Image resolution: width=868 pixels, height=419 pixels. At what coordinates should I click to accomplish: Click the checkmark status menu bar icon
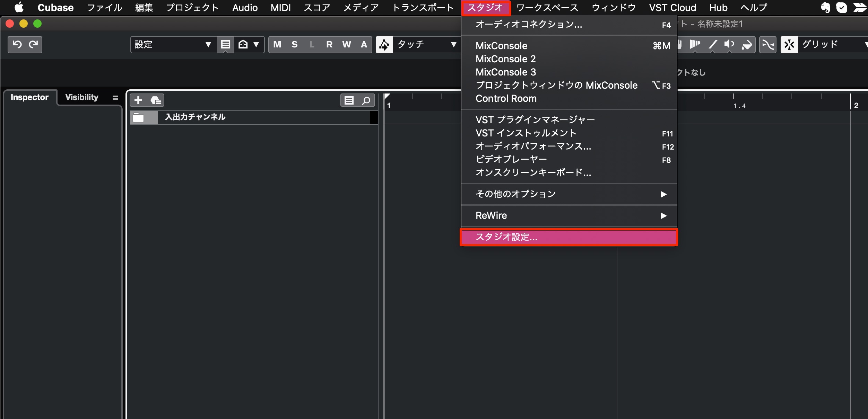842,8
